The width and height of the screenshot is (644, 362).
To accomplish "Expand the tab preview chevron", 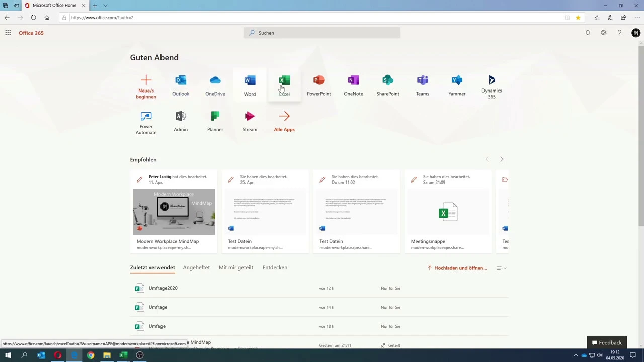I will 105,5.
